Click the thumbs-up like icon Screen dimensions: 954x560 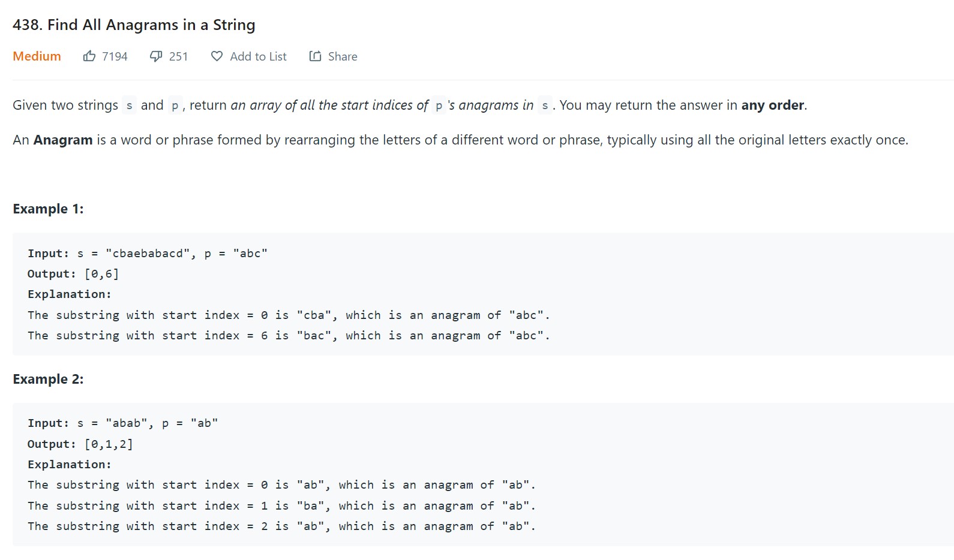tap(89, 56)
